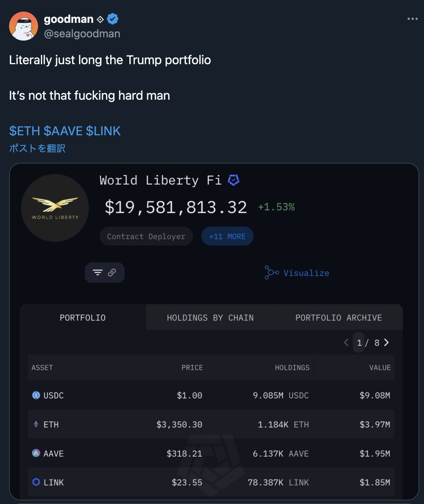Screen dimensions: 424x504
Task: Switch to HOLDINGS BY CHAIN tab
Action: (210, 318)
